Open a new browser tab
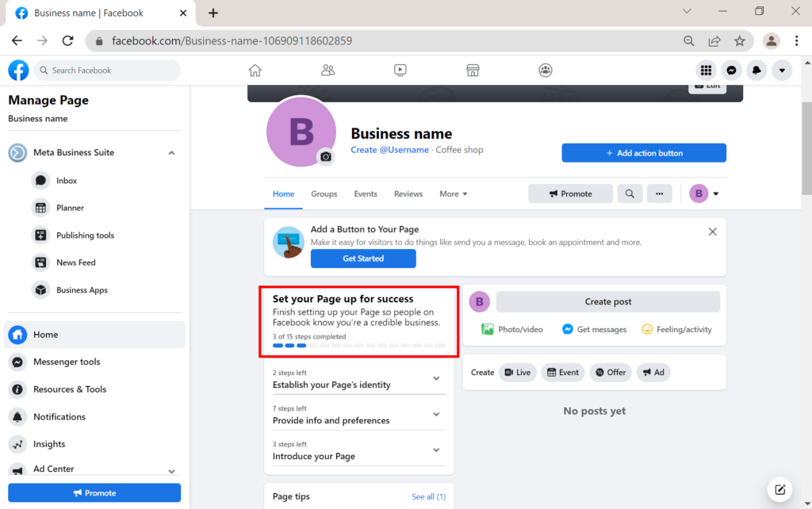 213,13
